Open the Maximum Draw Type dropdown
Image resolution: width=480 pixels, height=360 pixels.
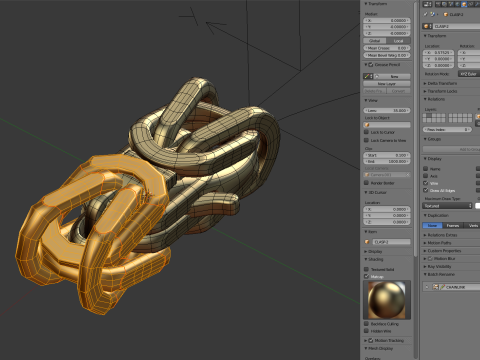[x=447, y=206]
